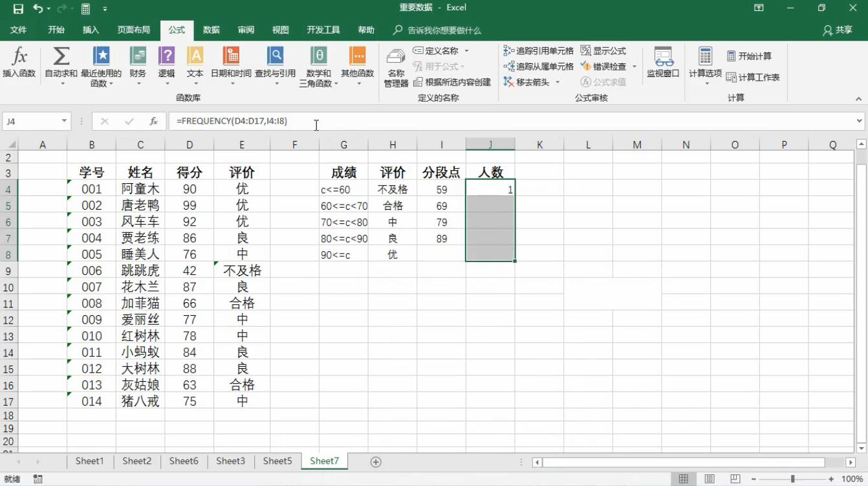
Task: Switch to the Sheet1 worksheet tab
Action: 89,461
